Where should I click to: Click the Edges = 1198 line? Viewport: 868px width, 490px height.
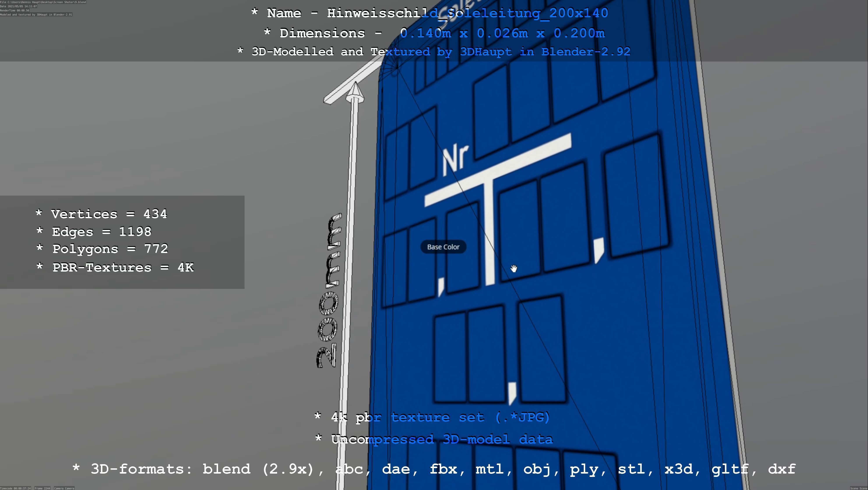coord(94,232)
